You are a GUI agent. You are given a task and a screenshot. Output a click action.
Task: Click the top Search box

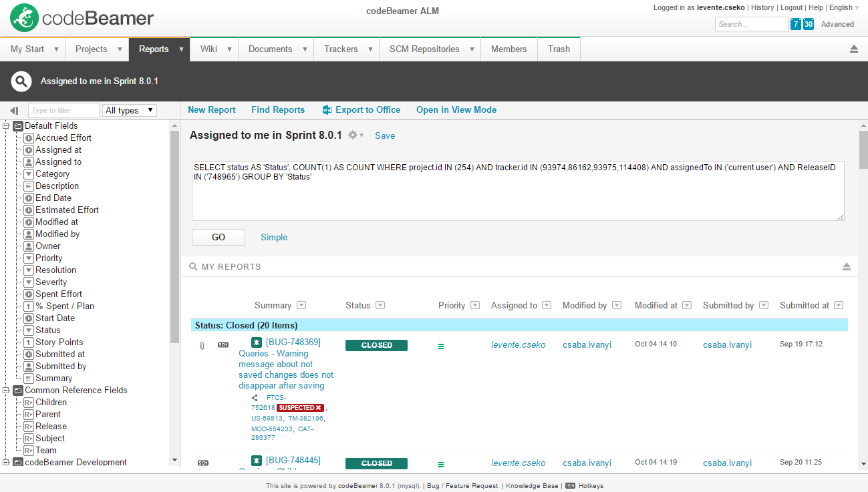click(x=752, y=24)
